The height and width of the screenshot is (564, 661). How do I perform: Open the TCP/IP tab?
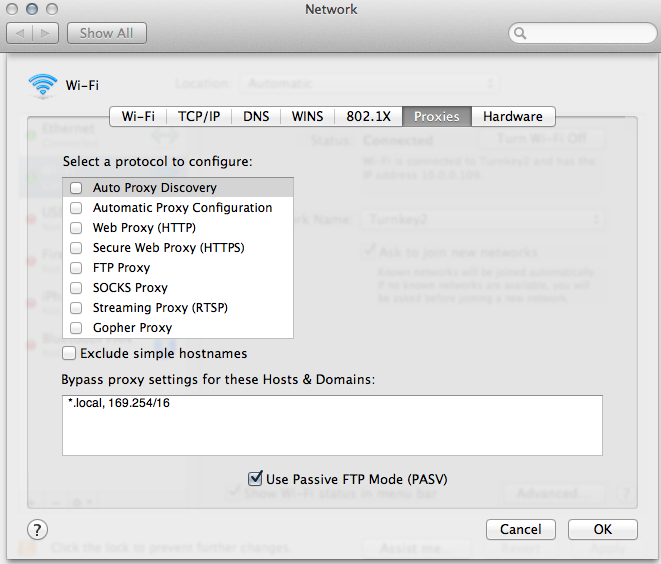[x=199, y=116]
